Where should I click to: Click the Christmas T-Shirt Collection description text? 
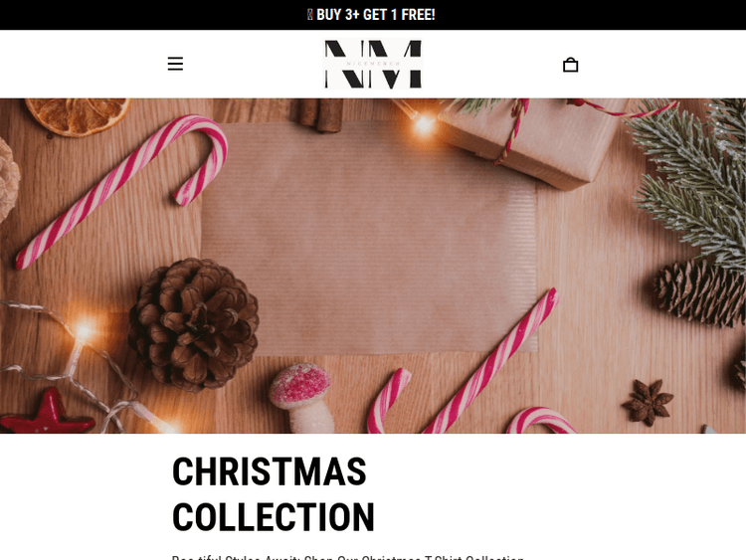click(348, 557)
